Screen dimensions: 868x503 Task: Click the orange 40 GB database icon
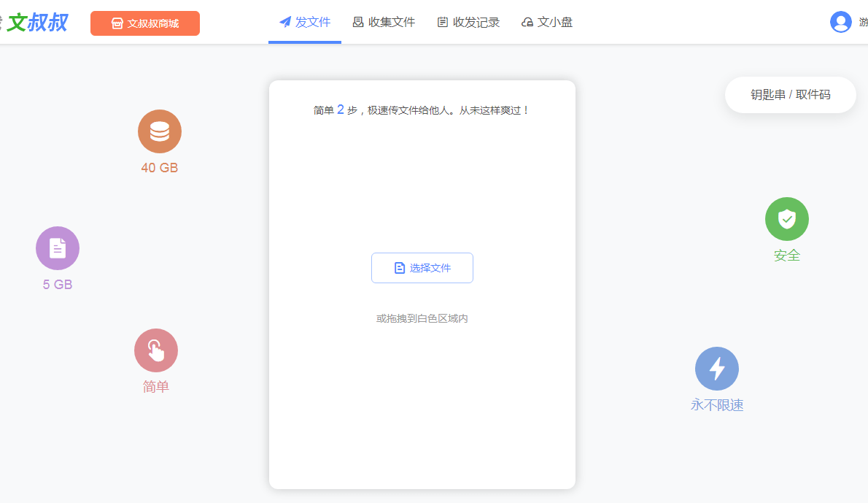click(159, 131)
